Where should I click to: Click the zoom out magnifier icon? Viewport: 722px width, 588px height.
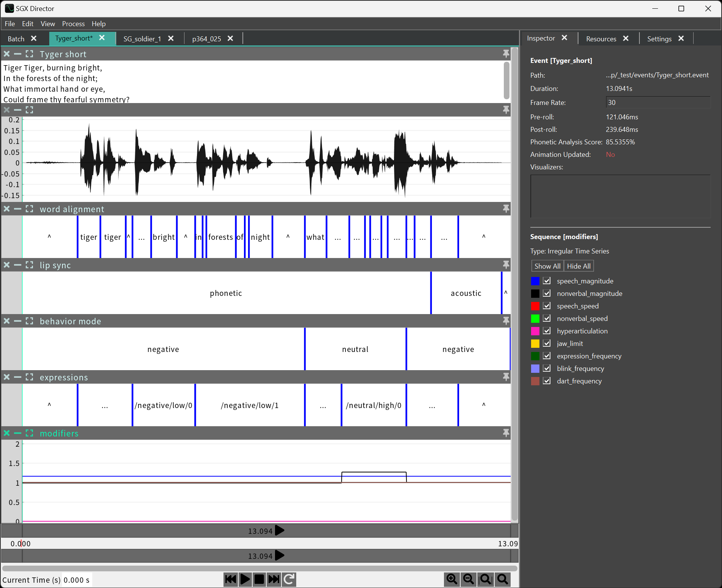coord(469,579)
